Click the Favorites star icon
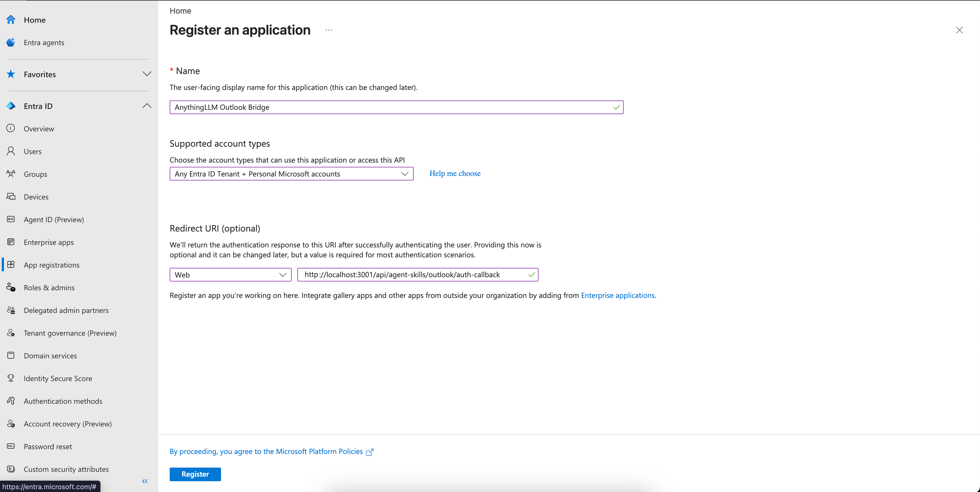Viewport: 980px width, 492px height. pyautogui.click(x=11, y=74)
